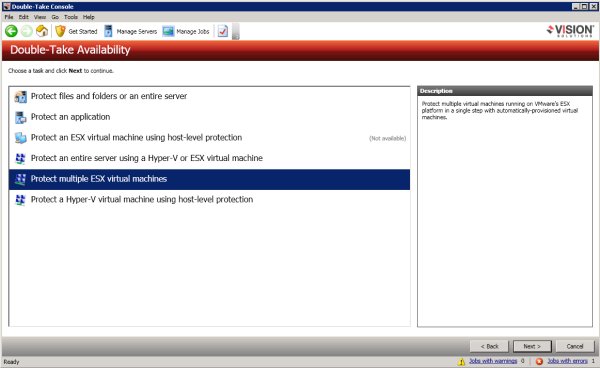Open the Edit menu
The width and height of the screenshot is (600, 368).
[x=24, y=17]
